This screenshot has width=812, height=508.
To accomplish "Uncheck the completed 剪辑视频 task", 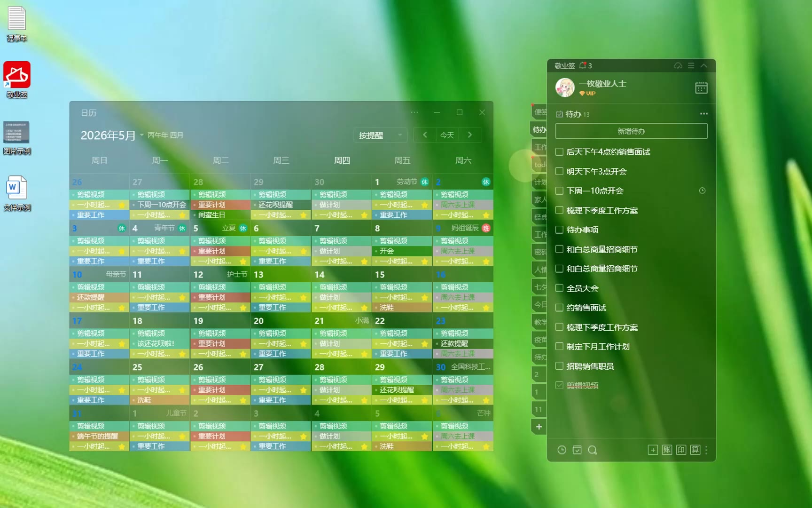I will [559, 385].
